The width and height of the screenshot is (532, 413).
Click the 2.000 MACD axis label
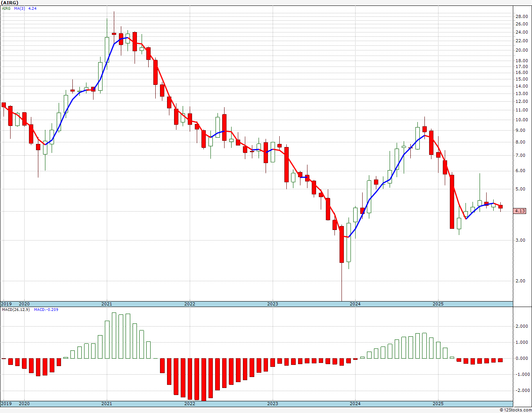pyautogui.click(x=522, y=327)
